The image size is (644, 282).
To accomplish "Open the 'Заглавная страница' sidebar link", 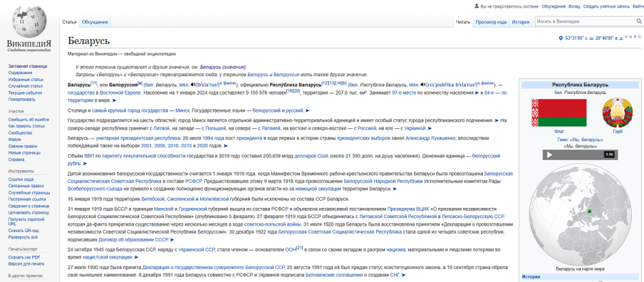I will (x=27, y=66).
